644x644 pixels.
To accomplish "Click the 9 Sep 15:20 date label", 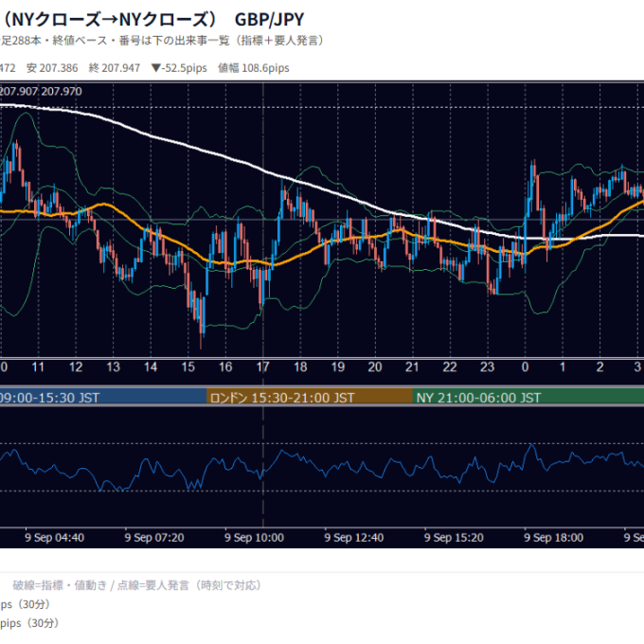I will [x=454, y=538].
